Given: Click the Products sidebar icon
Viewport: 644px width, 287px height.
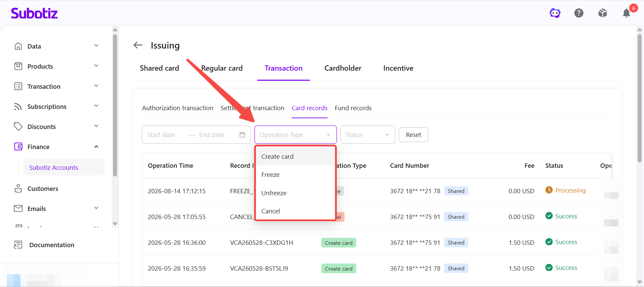Looking at the screenshot, I should point(18,66).
